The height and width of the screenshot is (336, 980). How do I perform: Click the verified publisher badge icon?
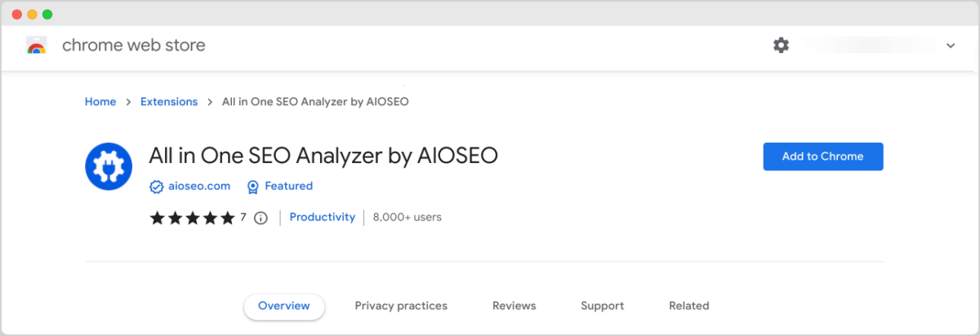(x=157, y=187)
